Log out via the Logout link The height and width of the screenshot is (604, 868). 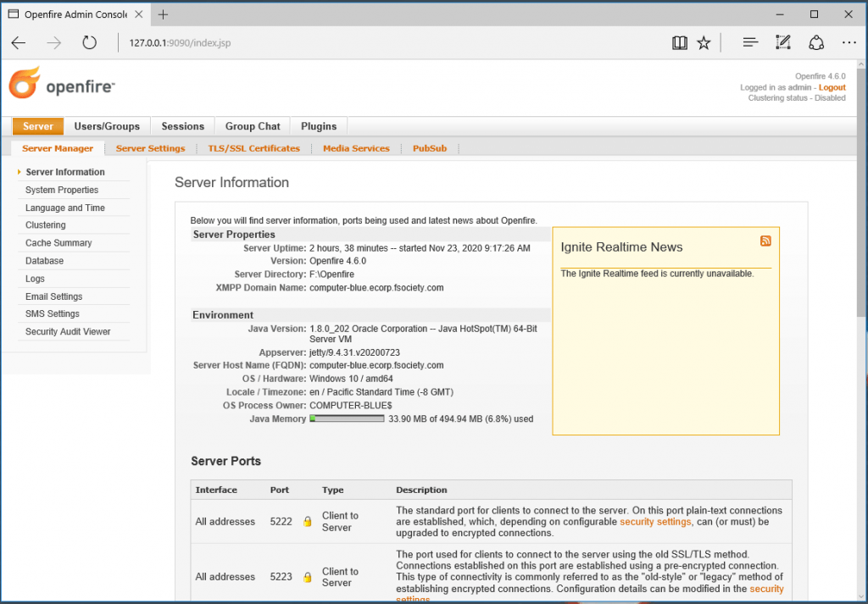point(832,87)
